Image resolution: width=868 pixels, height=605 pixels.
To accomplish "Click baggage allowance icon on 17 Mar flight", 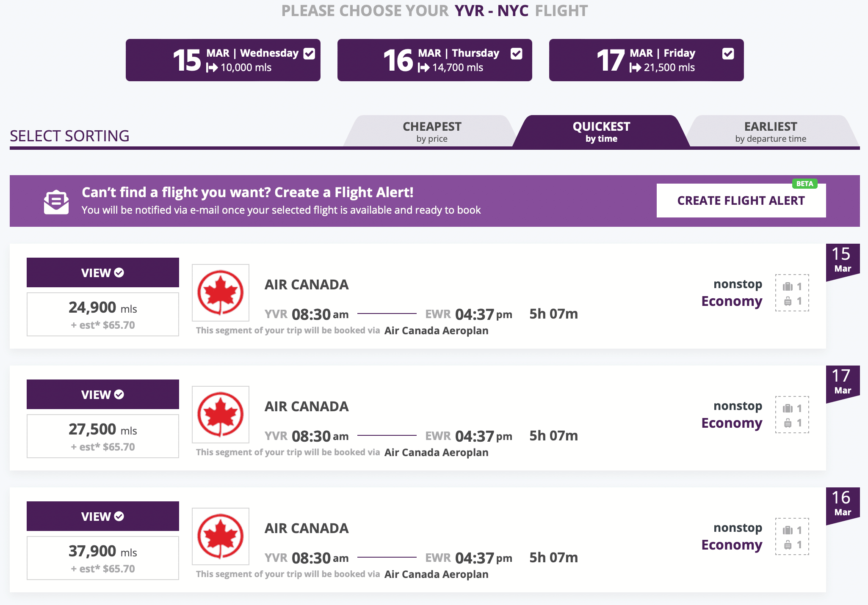I will point(792,415).
